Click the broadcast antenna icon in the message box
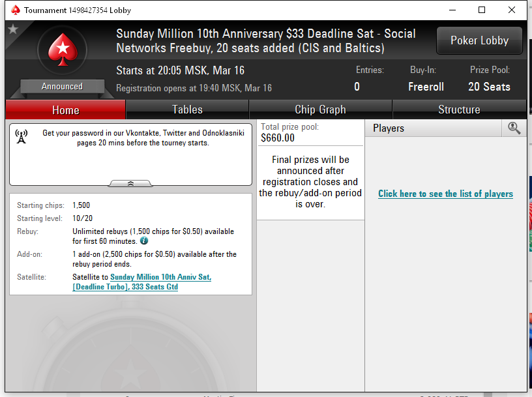The height and width of the screenshot is (397, 532). click(22, 136)
